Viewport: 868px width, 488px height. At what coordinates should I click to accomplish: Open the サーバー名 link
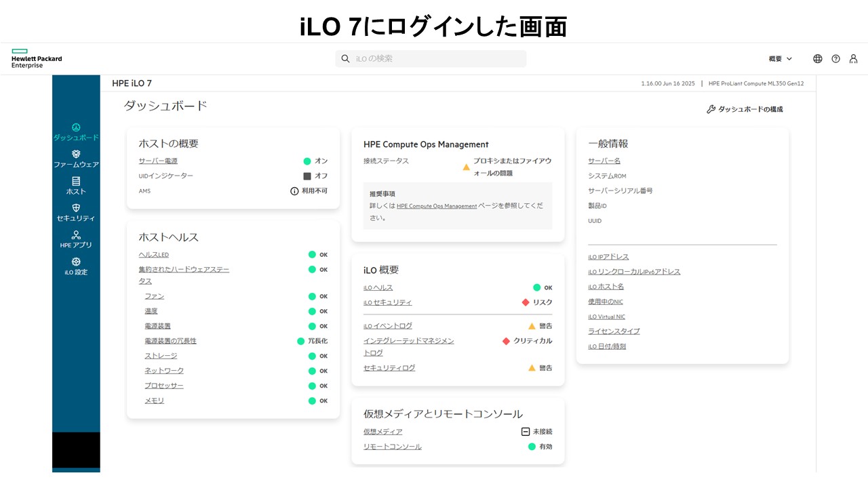point(604,161)
